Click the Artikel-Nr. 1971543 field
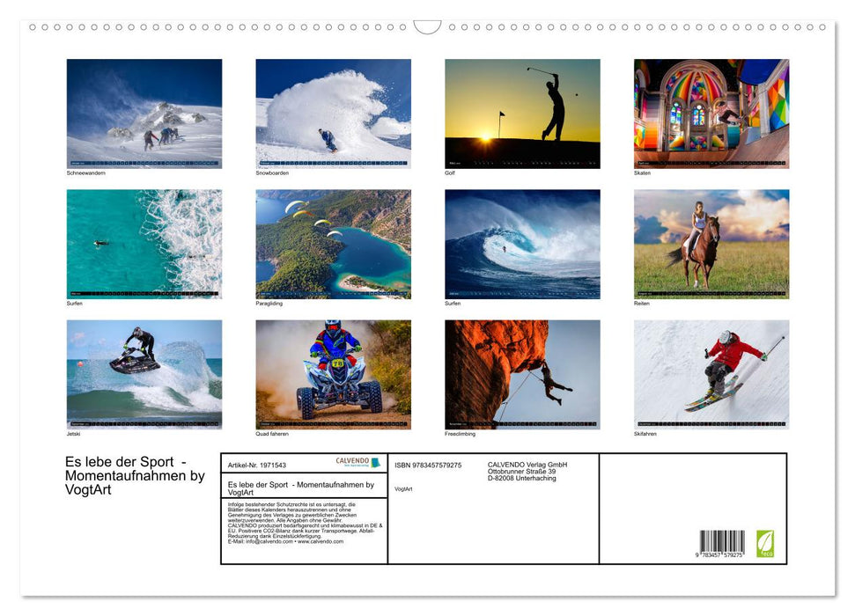Viewport: 855px width, 616px height. tap(257, 464)
